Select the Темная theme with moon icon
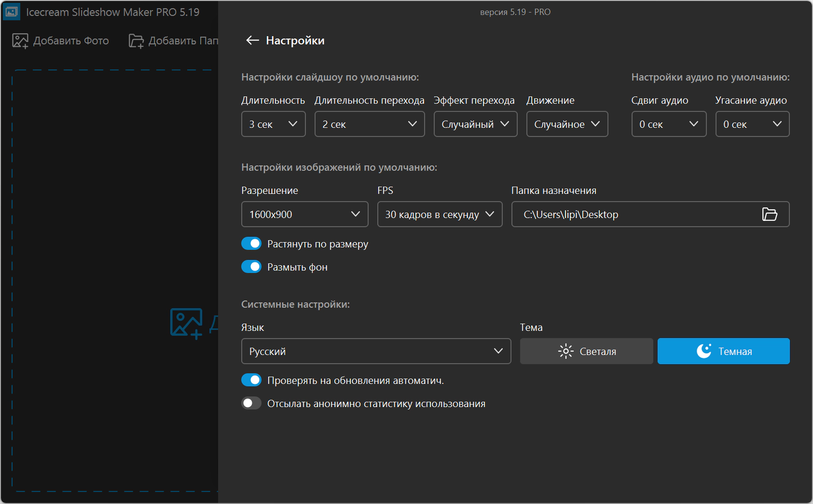This screenshot has height=504, width=813. [723, 351]
